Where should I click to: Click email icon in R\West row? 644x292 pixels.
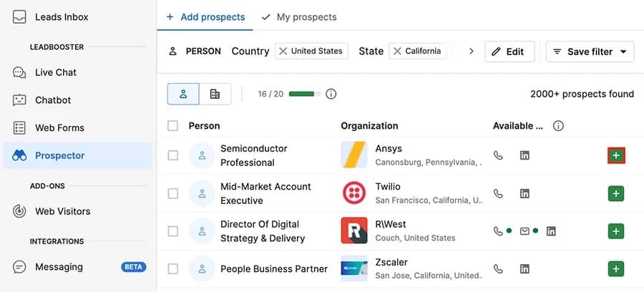pyautogui.click(x=525, y=231)
